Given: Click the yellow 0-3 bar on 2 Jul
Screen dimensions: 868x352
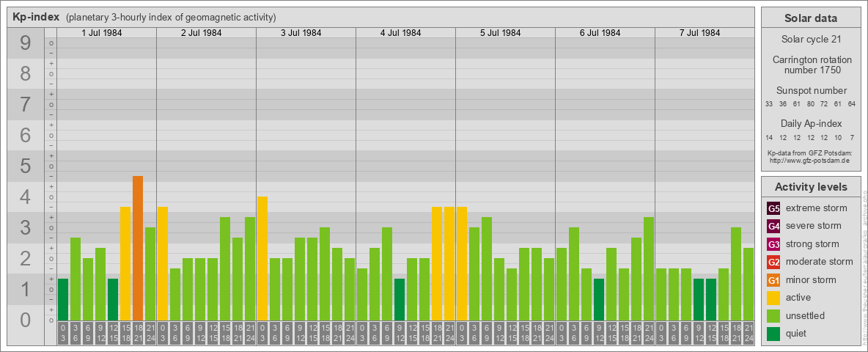Looking at the screenshot, I should pyautogui.click(x=163, y=263).
